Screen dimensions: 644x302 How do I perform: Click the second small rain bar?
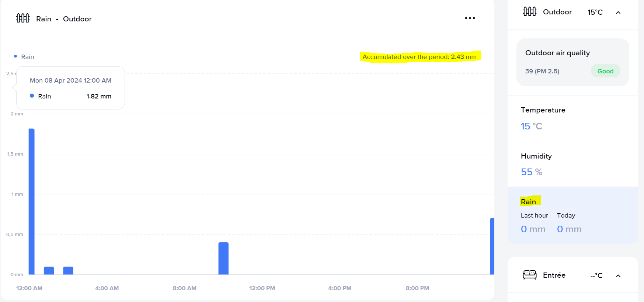click(49, 270)
